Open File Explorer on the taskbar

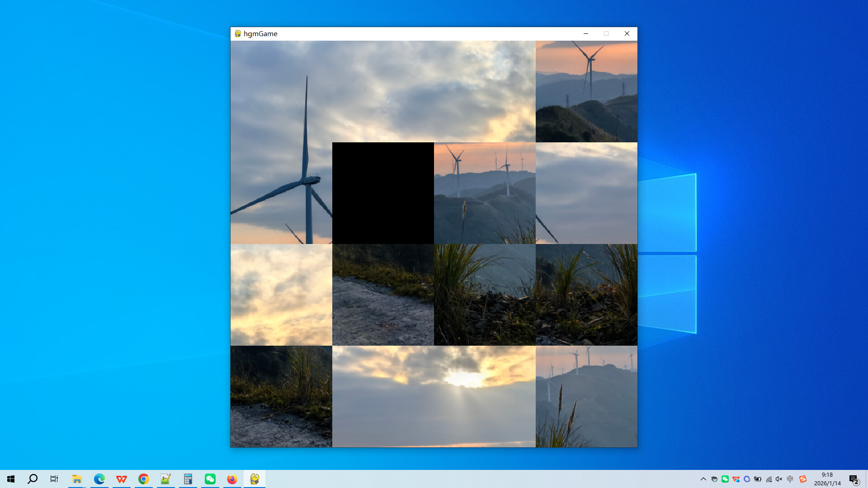click(x=77, y=479)
